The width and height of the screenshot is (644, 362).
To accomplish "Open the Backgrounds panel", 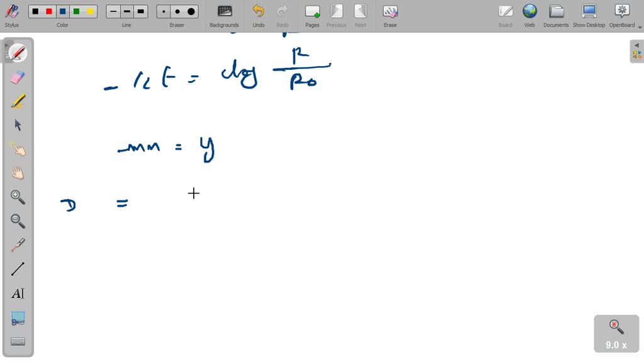I will click(225, 16).
